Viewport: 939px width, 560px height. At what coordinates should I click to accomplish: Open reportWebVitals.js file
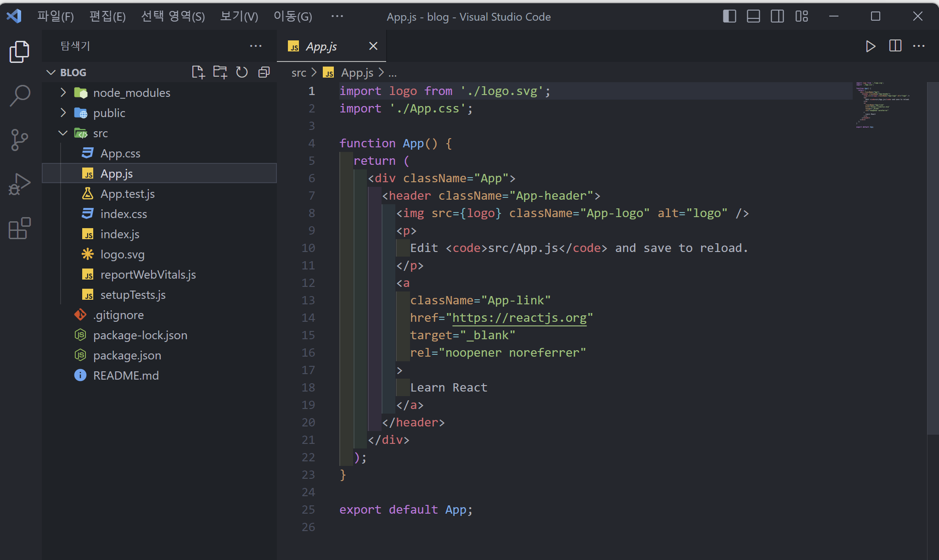coord(159,274)
